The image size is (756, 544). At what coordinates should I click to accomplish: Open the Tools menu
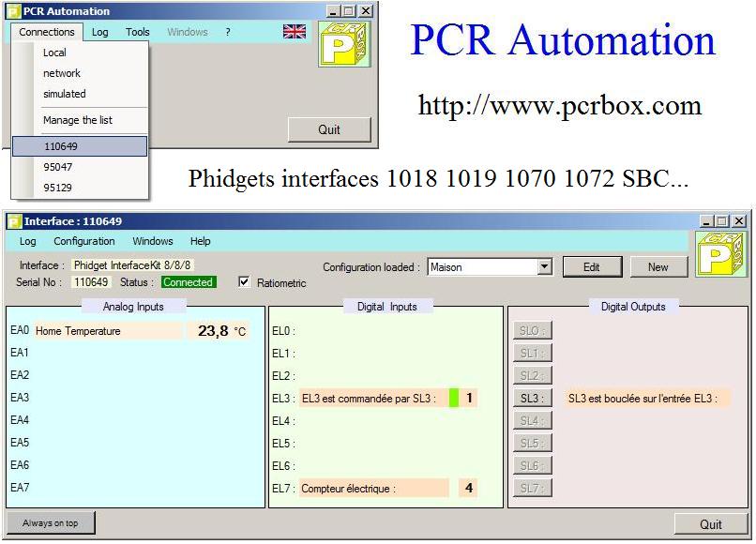coord(137,32)
